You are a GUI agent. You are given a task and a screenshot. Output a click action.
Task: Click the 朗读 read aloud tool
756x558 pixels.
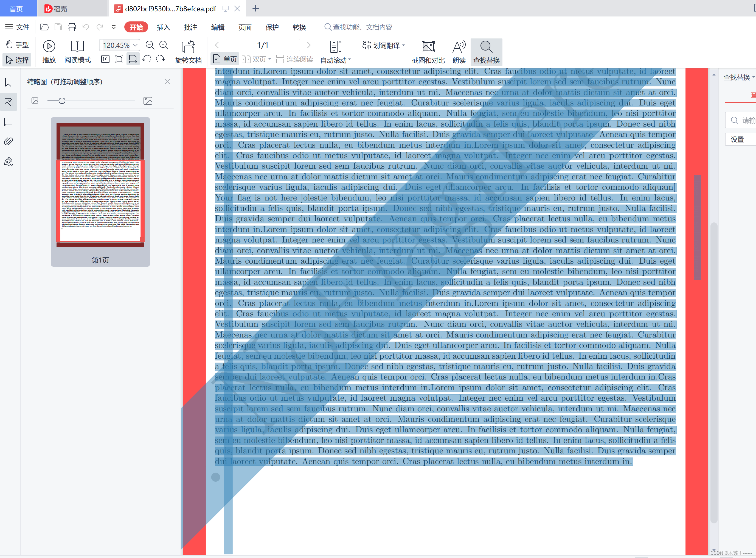pos(459,52)
